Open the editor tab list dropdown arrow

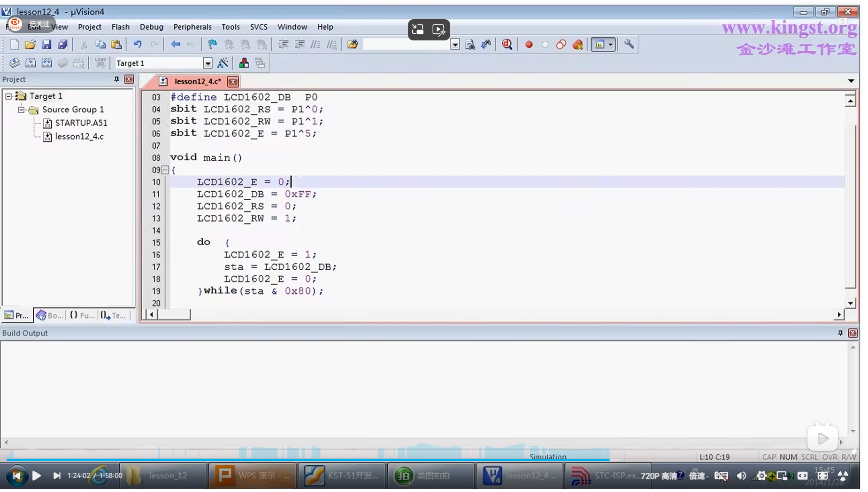click(x=851, y=81)
